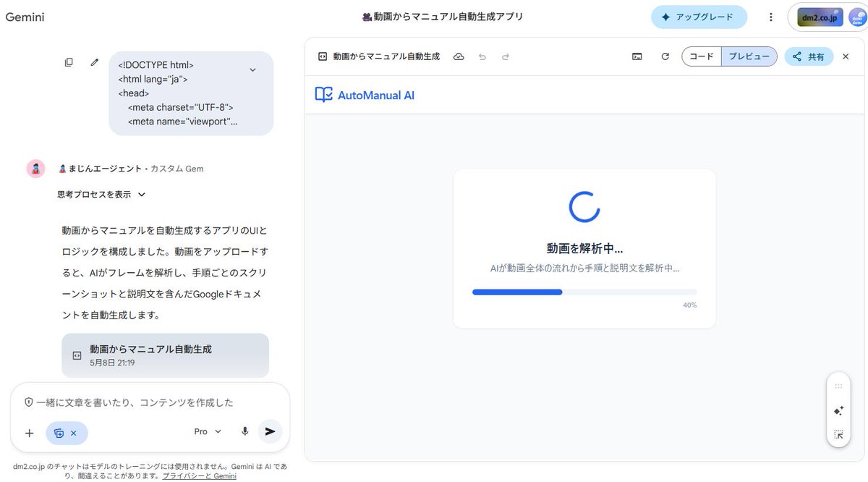Screen dimensions: 868x482
Task: Click the loading spinner
Action: point(584,206)
